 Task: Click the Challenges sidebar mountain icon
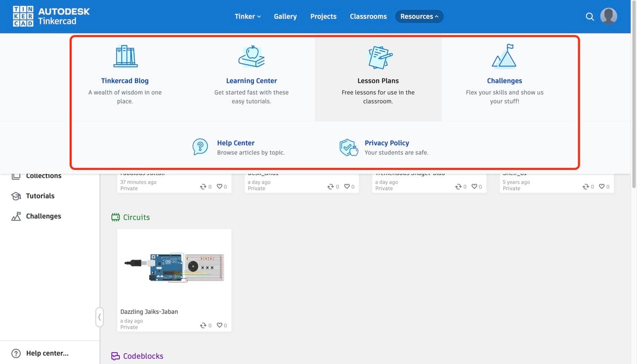[16, 216]
